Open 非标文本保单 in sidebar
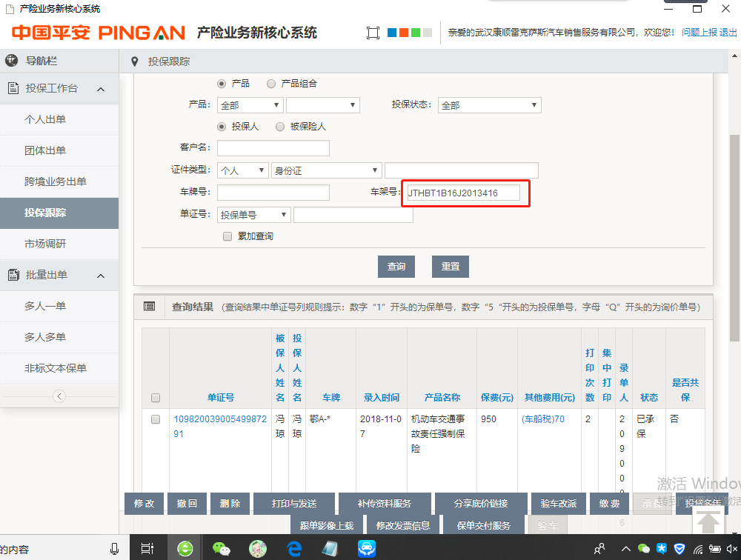The height and width of the screenshot is (560, 741). 59,369
